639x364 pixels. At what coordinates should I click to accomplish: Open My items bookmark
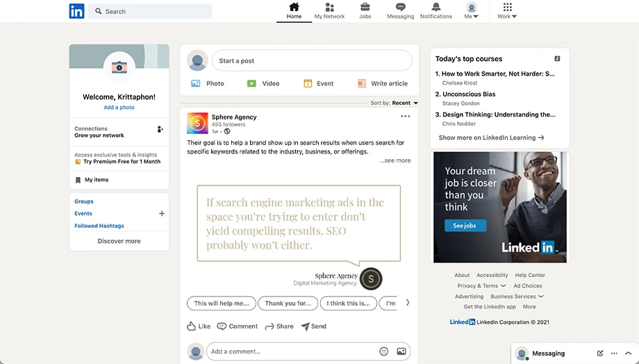(x=92, y=180)
